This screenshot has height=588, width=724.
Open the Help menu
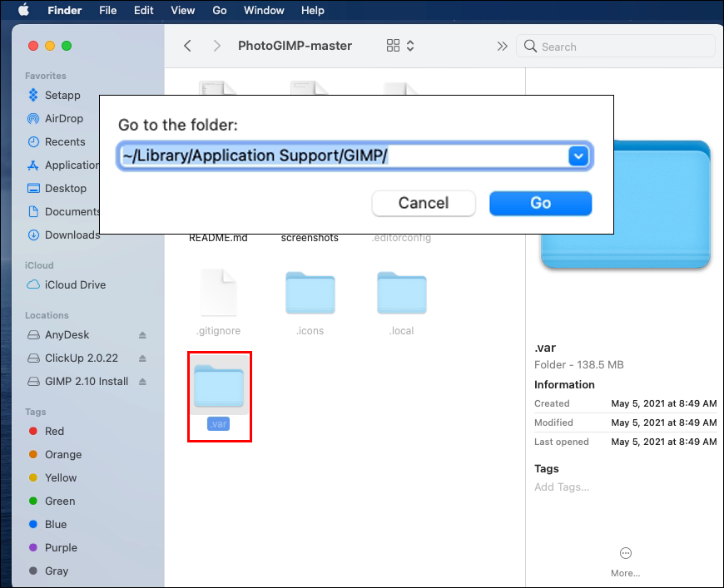coord(313,10)
